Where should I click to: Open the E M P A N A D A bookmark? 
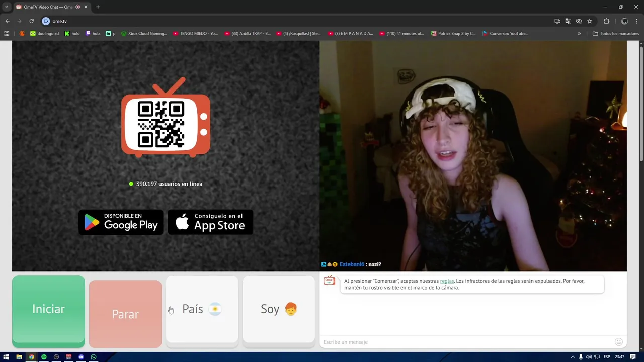pyautogui.click(x=350, y=34)
